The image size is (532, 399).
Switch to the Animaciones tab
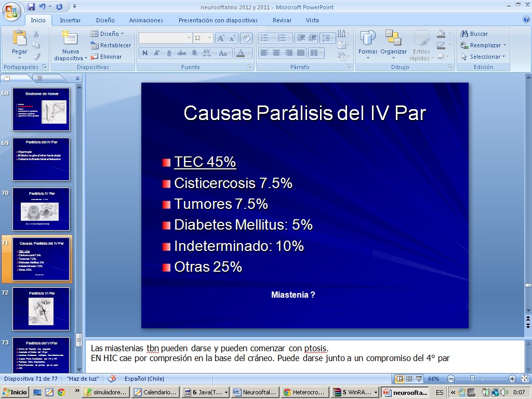pyautogui.click(x=146, y=20)
